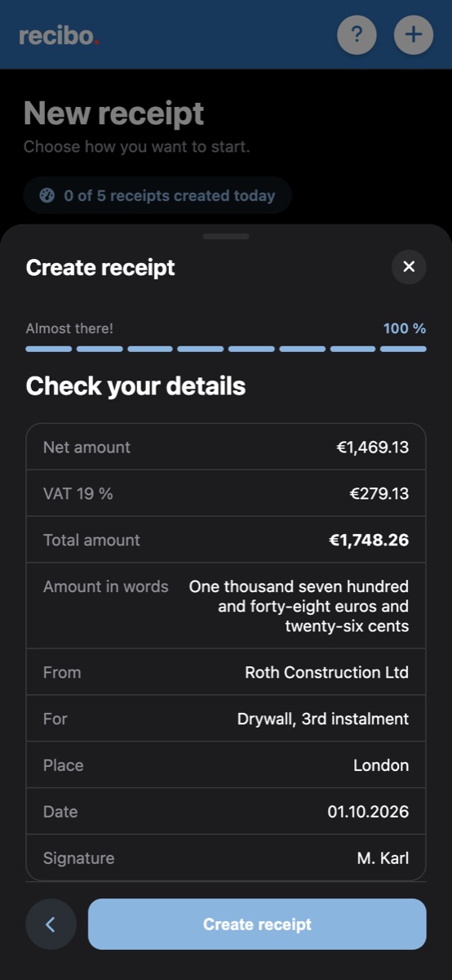Viewport: 452px width, 980px height.
Task: Select the VAT 19 % row
Action: coord(226,493)
